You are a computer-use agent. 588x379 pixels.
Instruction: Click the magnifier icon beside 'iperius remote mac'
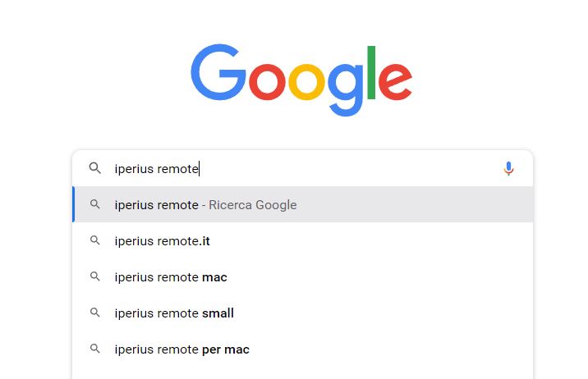(95, 276)
